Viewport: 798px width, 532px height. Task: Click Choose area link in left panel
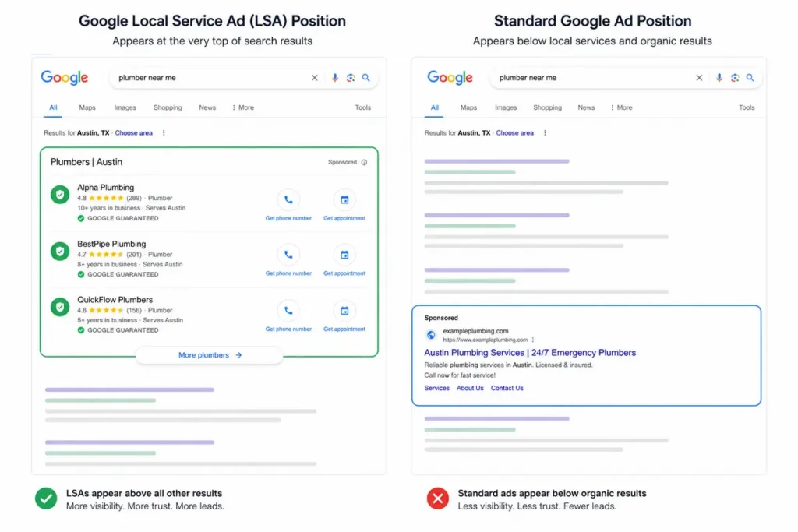coord(134,132)
